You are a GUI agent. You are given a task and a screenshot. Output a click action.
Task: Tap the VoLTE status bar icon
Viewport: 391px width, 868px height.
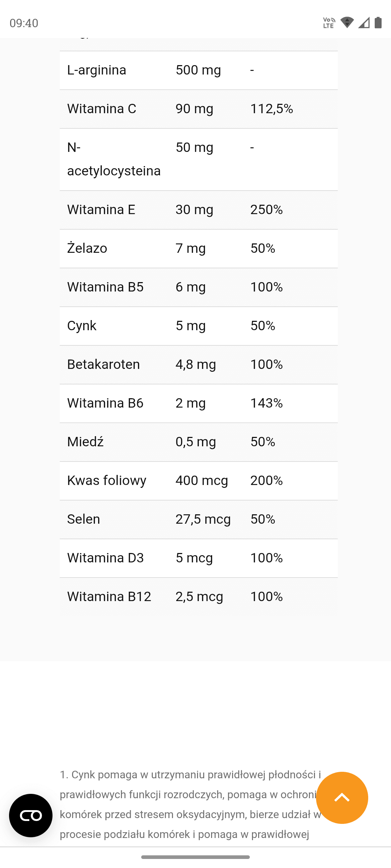329,23
